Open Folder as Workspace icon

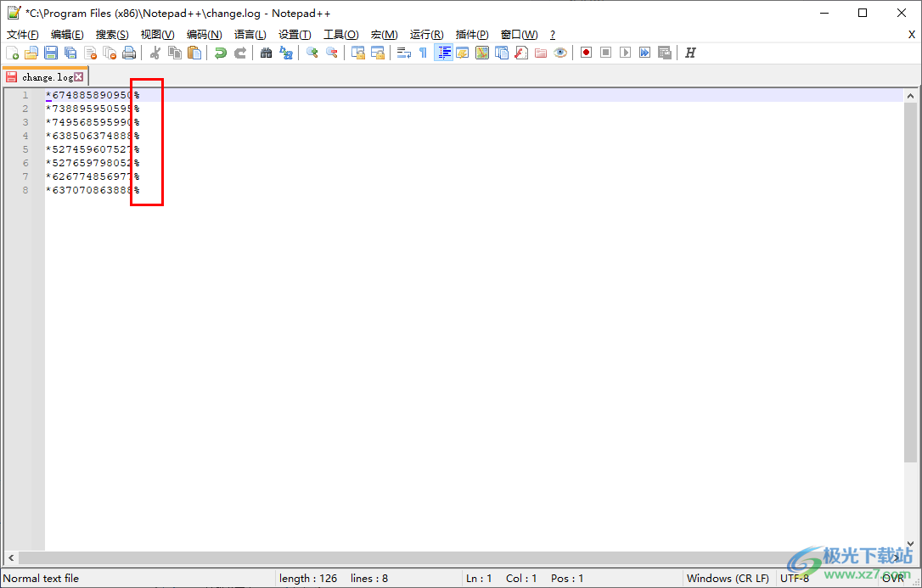tap(541, 53)
